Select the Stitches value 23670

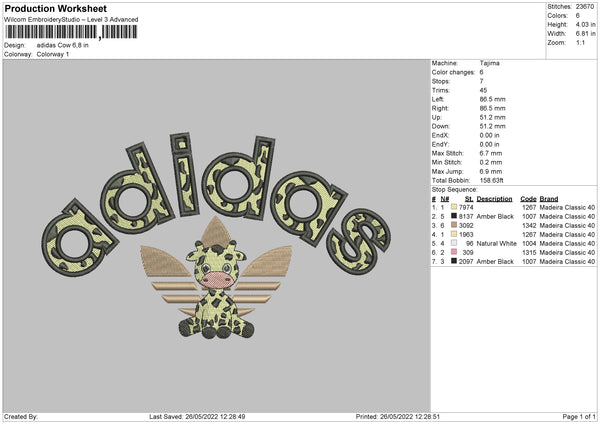coord(585,7)
